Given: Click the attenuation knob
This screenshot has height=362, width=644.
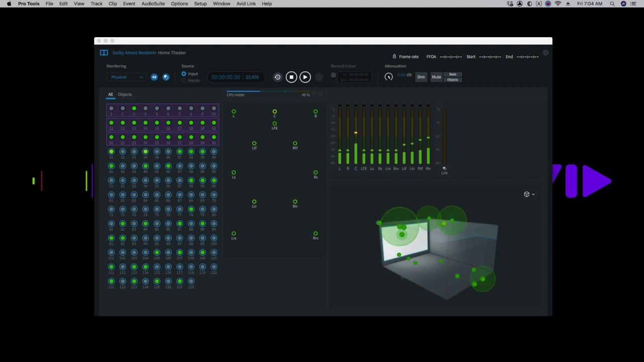Looking at the screenshot, I should tap(388, 77).
